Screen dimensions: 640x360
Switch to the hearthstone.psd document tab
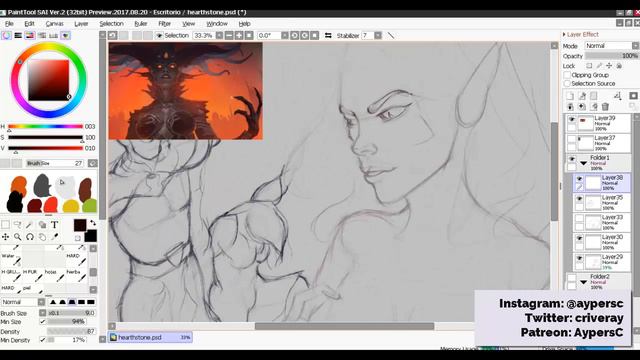[150, 338]
